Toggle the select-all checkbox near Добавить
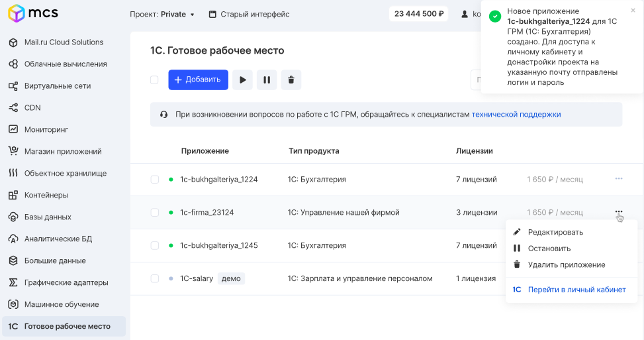This screenshot has height=340, width=644. (154, 80)
